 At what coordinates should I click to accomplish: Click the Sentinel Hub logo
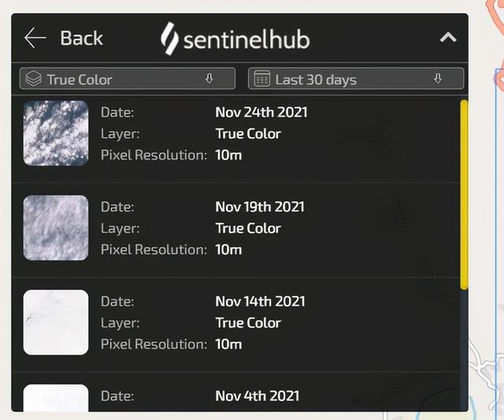click(x=235, y=39)
